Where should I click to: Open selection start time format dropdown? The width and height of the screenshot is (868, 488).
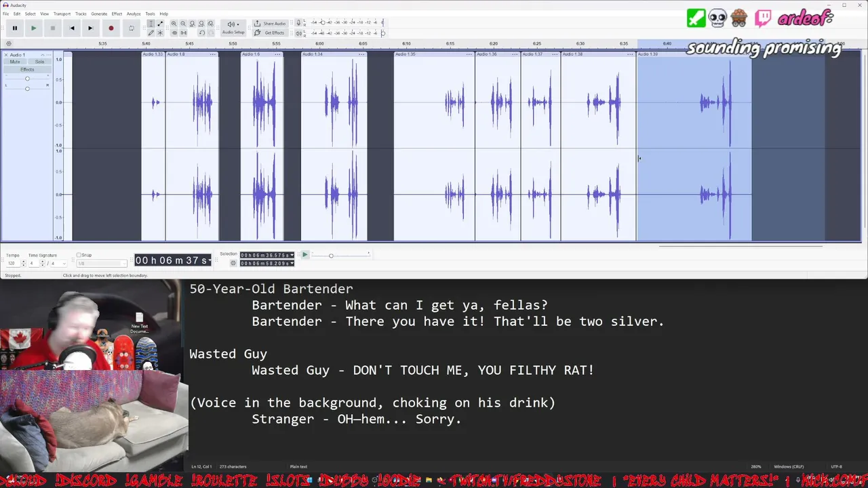point(292,255)
